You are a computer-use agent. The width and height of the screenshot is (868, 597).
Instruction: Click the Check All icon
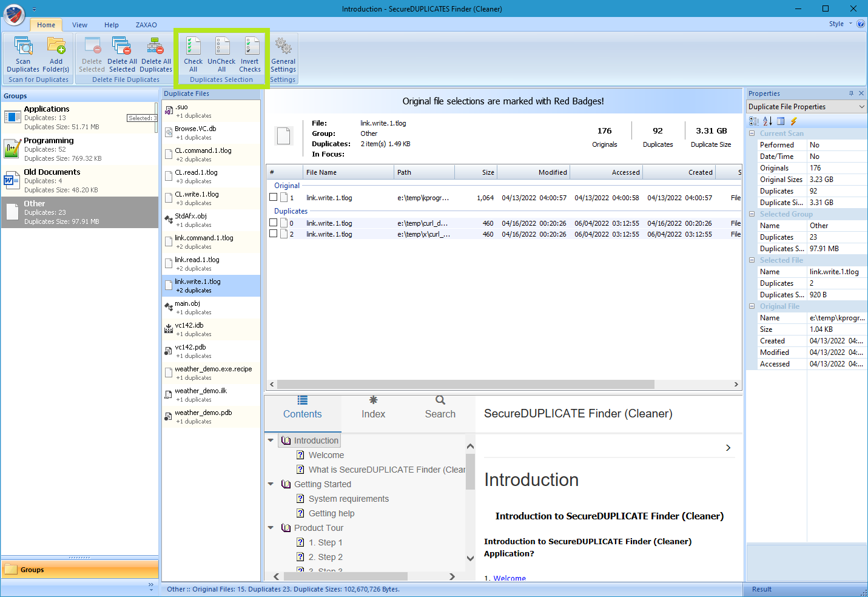click(193, 47)
